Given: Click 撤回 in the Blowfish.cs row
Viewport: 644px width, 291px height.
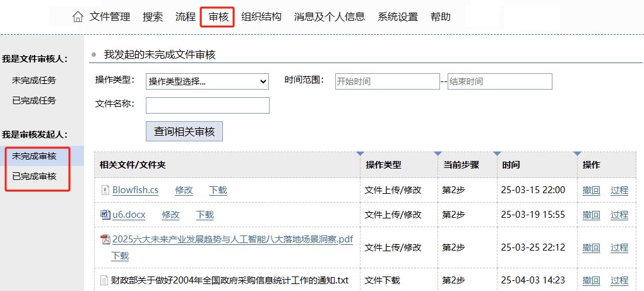Looking at the screenshot, I should (x=592, y=191).
